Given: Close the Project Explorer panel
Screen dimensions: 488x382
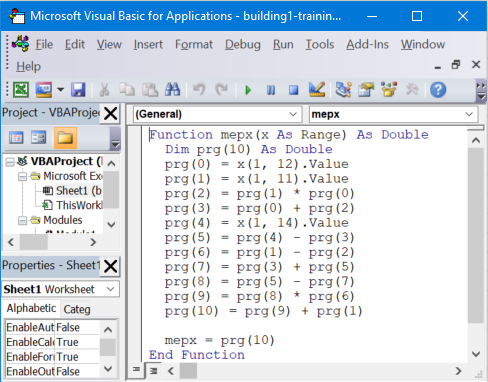Looking at the screenshot, I should click(110, 114).
